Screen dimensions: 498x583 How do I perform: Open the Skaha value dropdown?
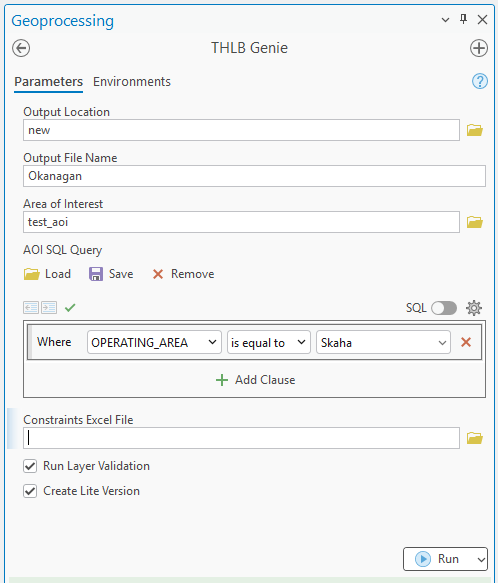point(383,342)
